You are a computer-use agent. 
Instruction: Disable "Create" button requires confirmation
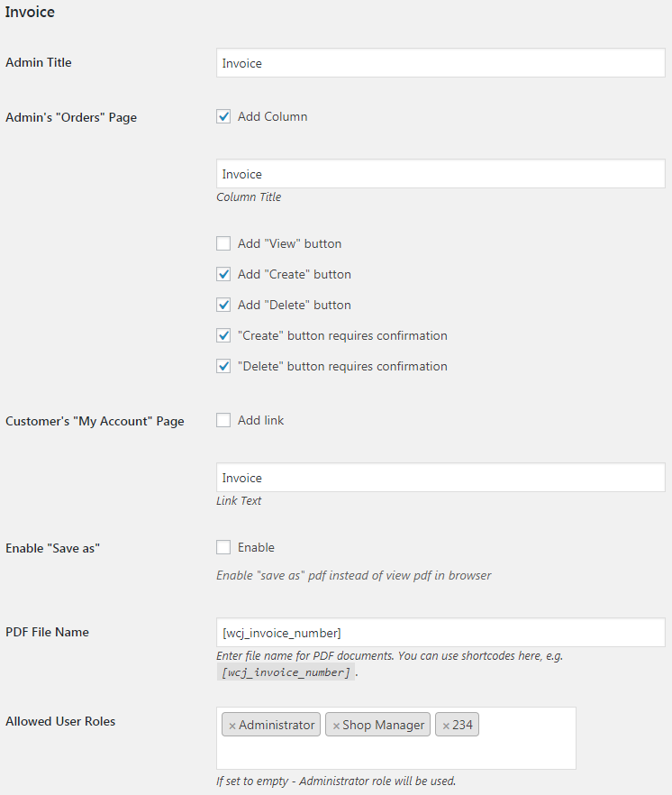click(223, 335)
